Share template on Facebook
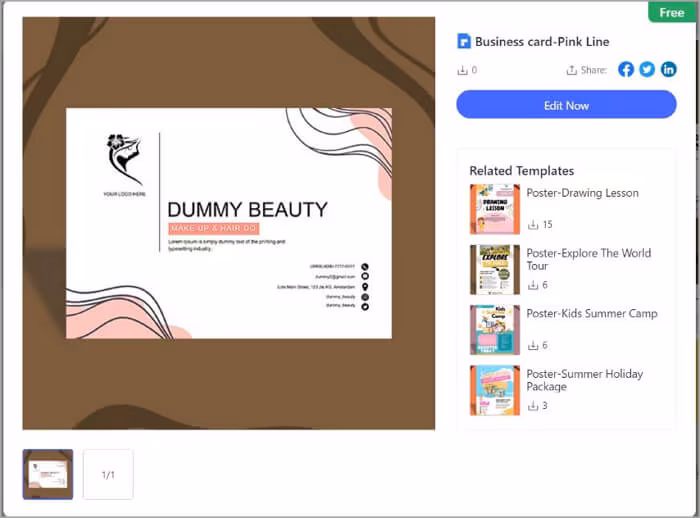The image size is (700, 518). click(x=626, y=70)
